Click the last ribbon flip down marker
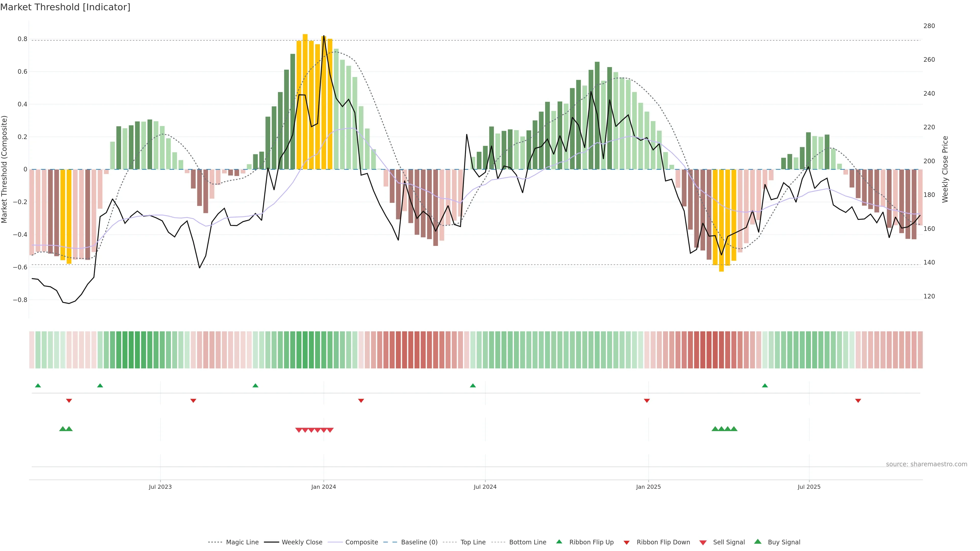This screenshot has height=551, width=980. (x=858, y=400)
